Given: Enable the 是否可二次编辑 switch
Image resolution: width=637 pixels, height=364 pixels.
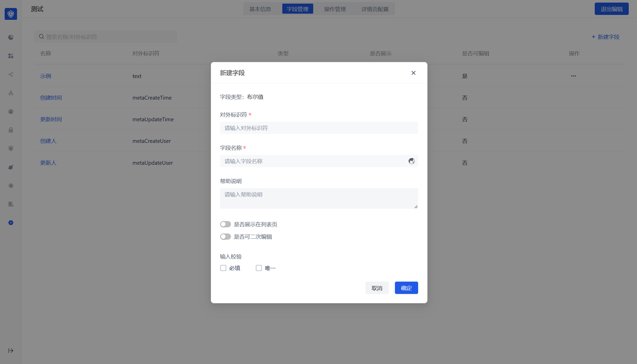Looking at the screenshot, I should pyautogui.click(x=225, y=237).
